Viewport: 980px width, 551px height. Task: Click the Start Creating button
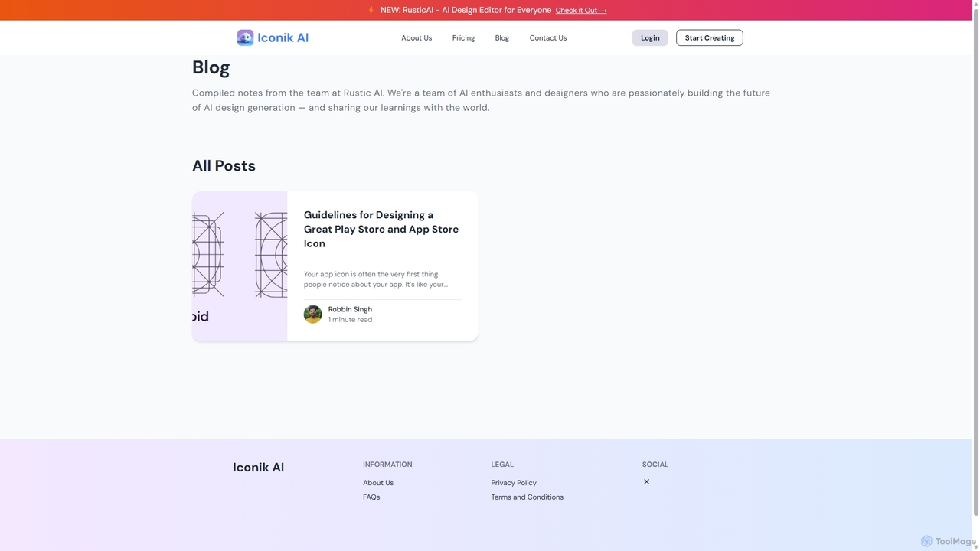coord(710,37)
